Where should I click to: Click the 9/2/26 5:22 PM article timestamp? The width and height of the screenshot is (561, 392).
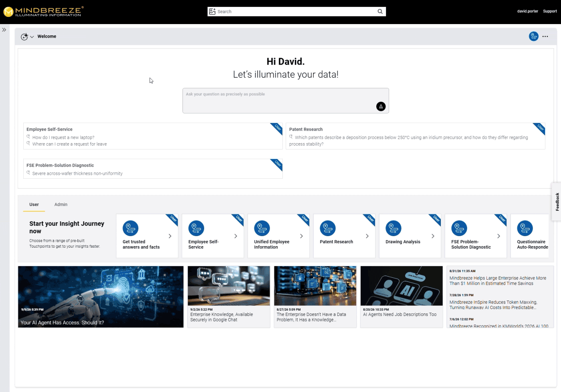pos(202,309)
